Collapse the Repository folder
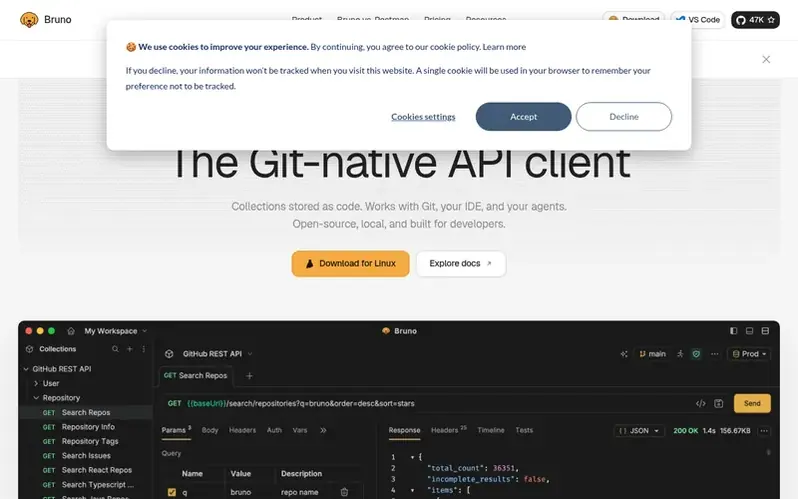 point(36,398)
